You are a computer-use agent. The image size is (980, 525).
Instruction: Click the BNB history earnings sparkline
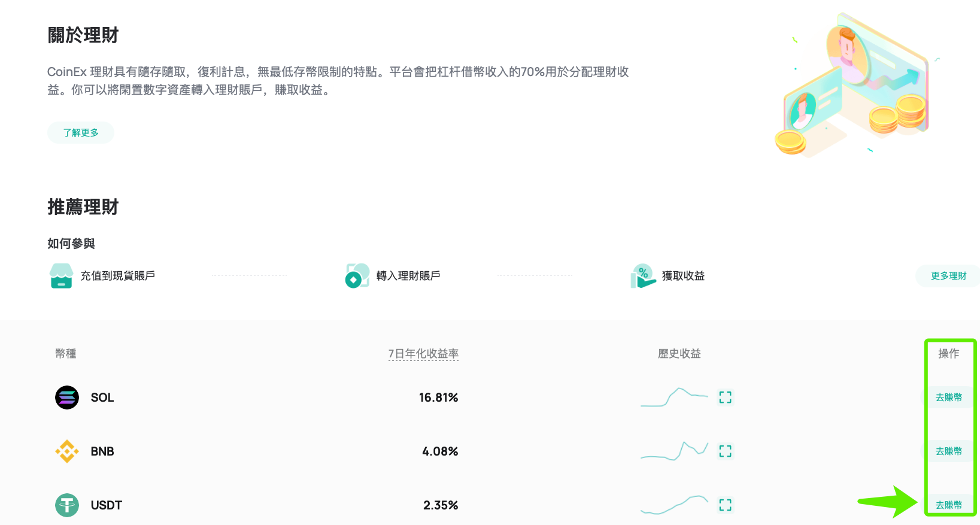tap(674, 451)
